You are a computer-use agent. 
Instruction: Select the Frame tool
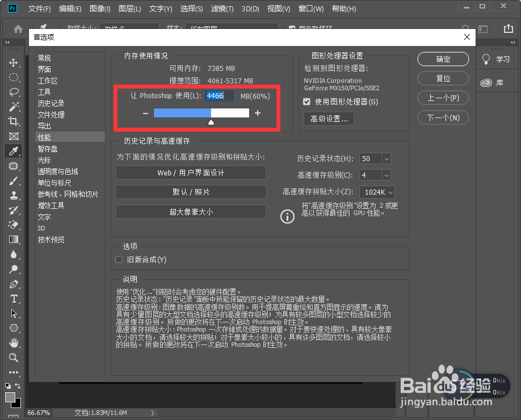click(13, 136)
